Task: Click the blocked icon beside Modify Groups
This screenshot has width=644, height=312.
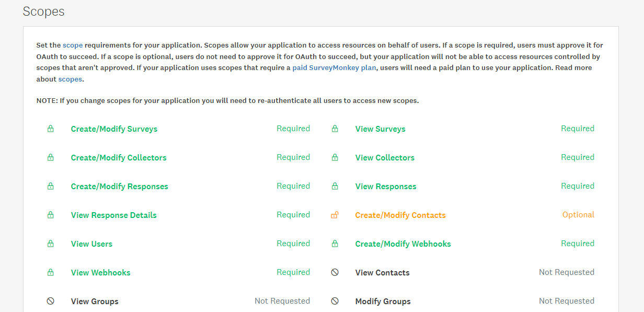Action: point(335,301)
